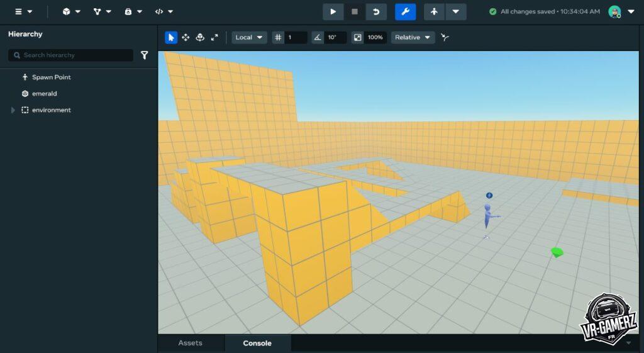Click the reset/undo arrow button
Image resolution: width=644 pixels, height=353 pixels.
(x=376, y=11)
